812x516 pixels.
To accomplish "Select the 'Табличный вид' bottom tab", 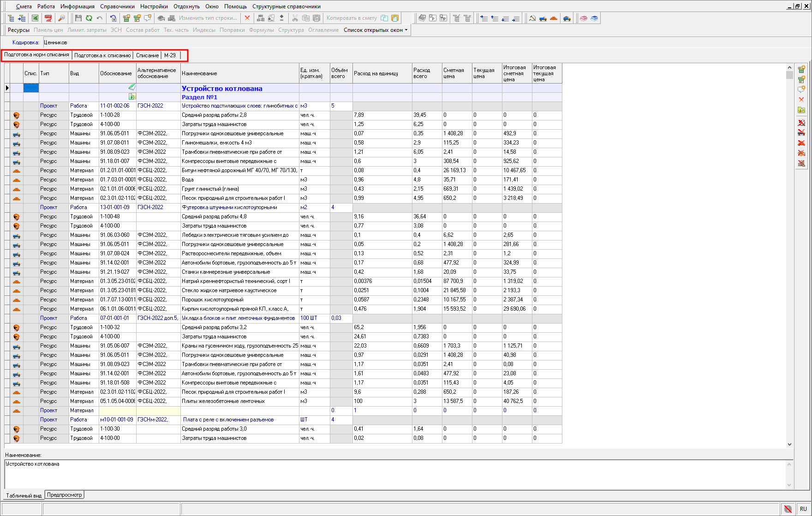I will 24,495.
